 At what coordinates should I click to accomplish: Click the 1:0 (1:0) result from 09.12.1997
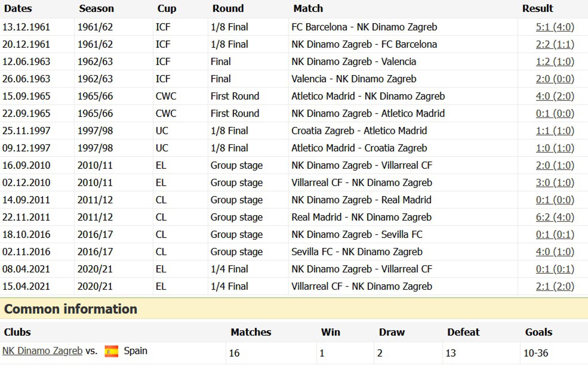tap(555, 148)
